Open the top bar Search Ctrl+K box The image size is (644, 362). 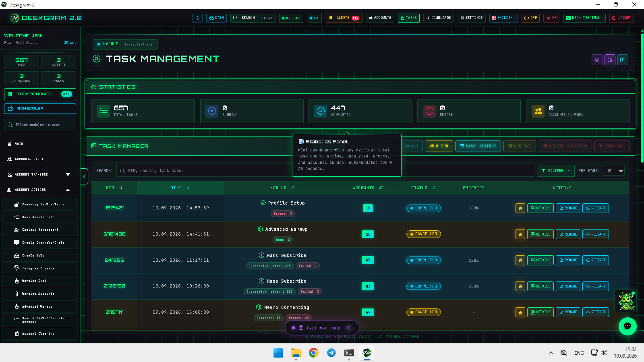(x=253, y=18)
